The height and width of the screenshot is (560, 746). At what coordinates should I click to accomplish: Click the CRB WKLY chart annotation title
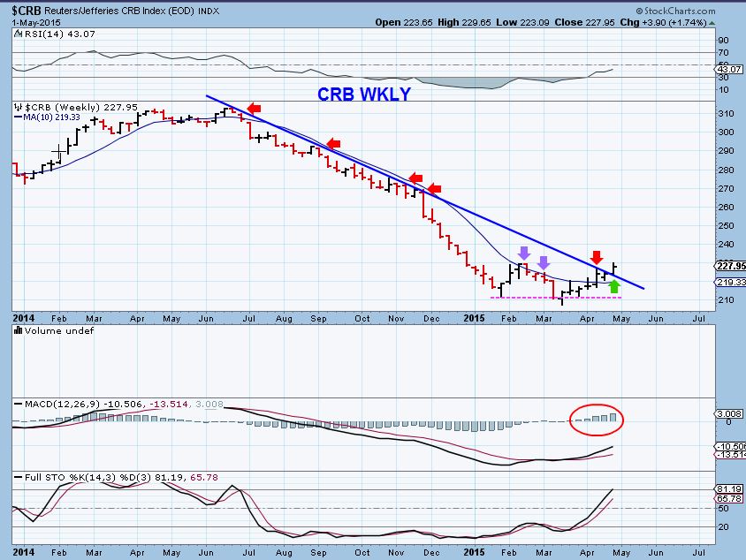(x=364, y=95)
